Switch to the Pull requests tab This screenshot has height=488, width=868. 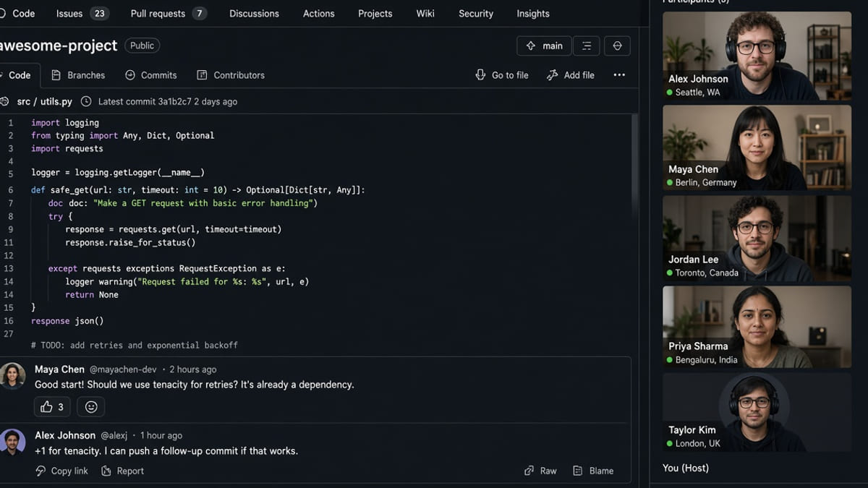point(169,14)
